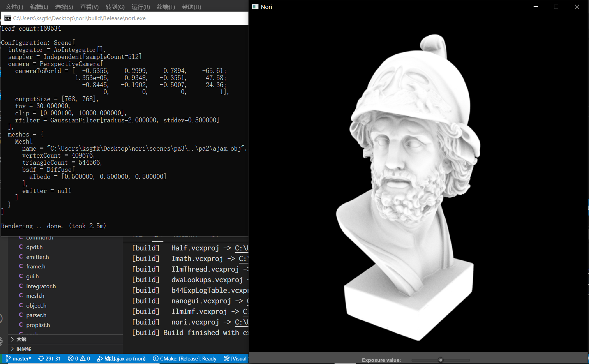
Task: Open the errors and warnings indicator
Action: point(79,358)
